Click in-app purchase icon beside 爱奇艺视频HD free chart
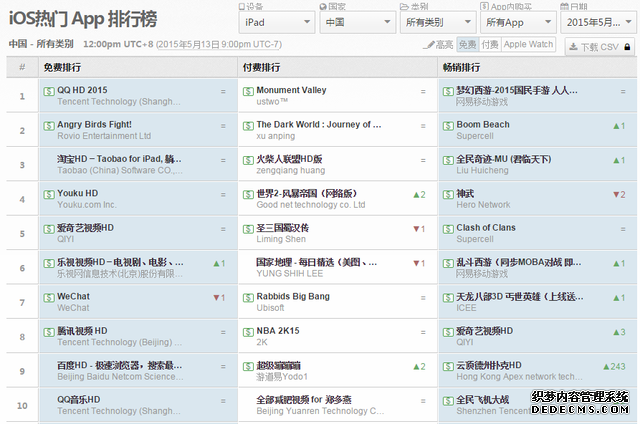Image resolution: width=640 pixels, height=424 pixels. point(49,229)
